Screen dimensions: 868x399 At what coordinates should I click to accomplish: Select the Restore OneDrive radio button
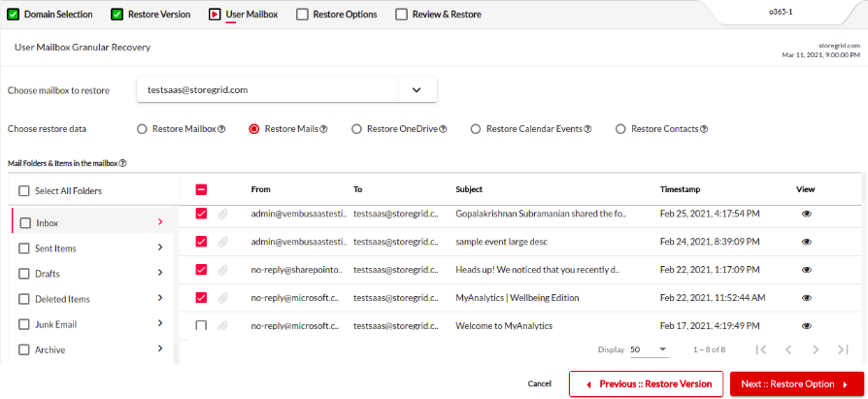click(x=356, y=129)
